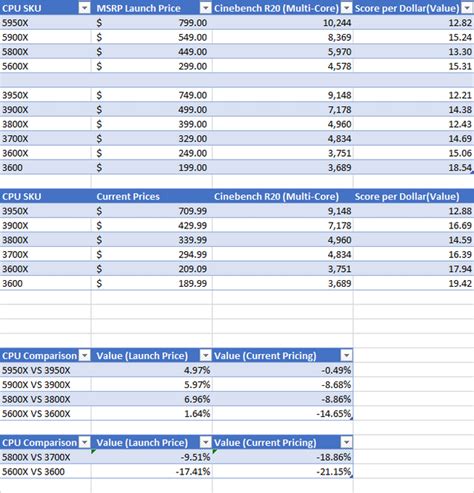Click the 299.00 launch price cell
This screenshot has height=493, width=474.
[152, 66]
